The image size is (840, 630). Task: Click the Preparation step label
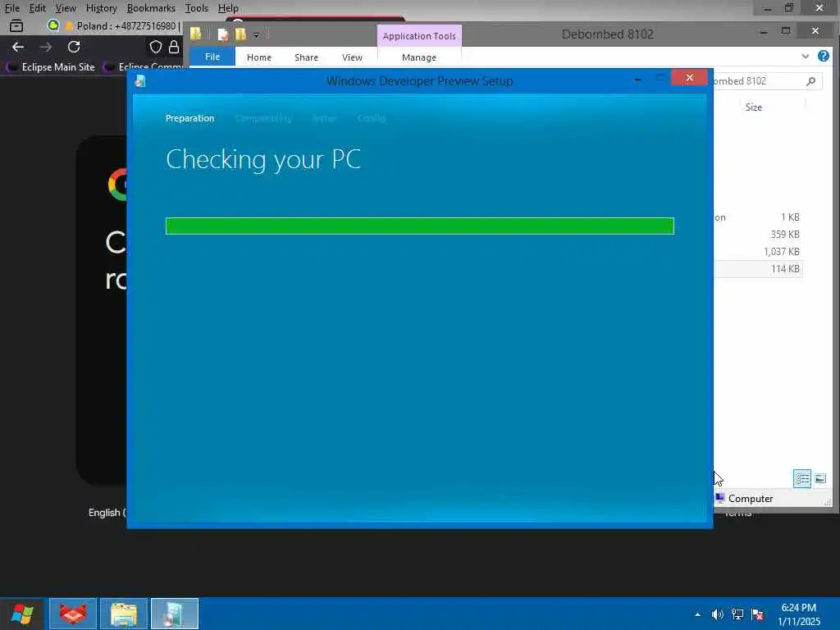click(x=189, y=118)
